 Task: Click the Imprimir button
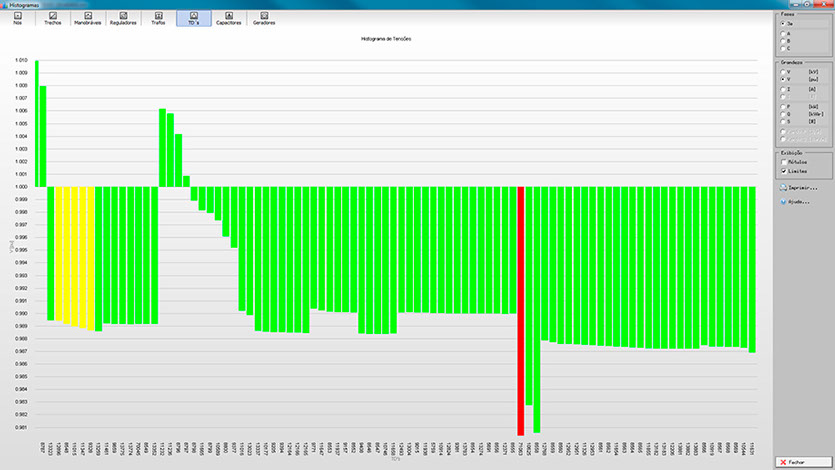click(798, 187)
